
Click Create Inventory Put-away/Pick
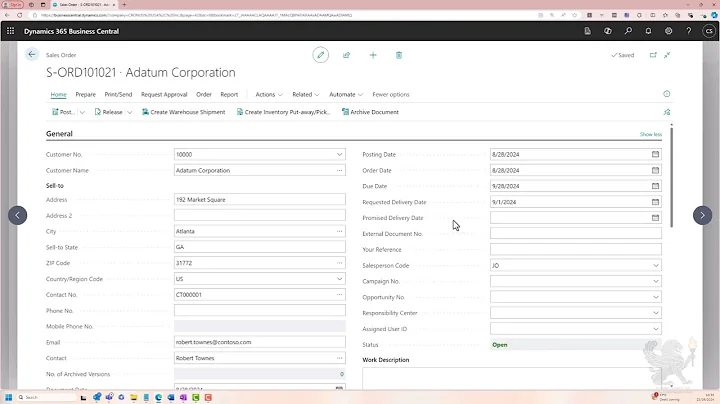283,112
